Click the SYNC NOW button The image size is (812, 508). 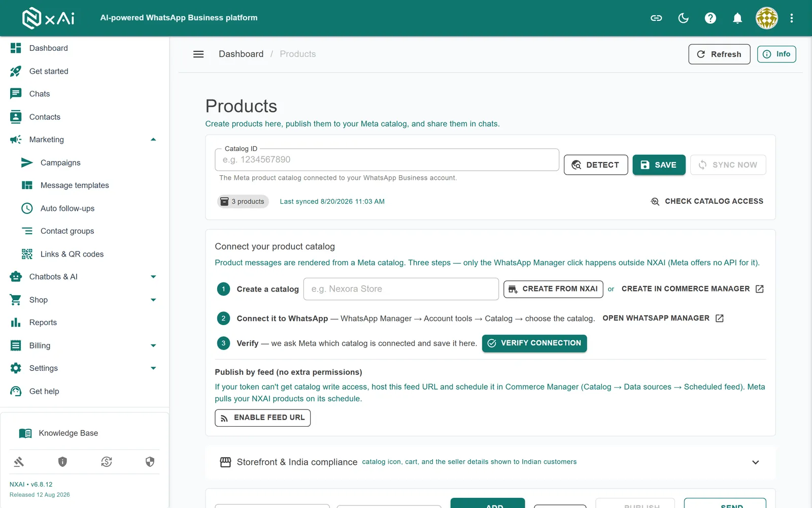coord(728,165)
